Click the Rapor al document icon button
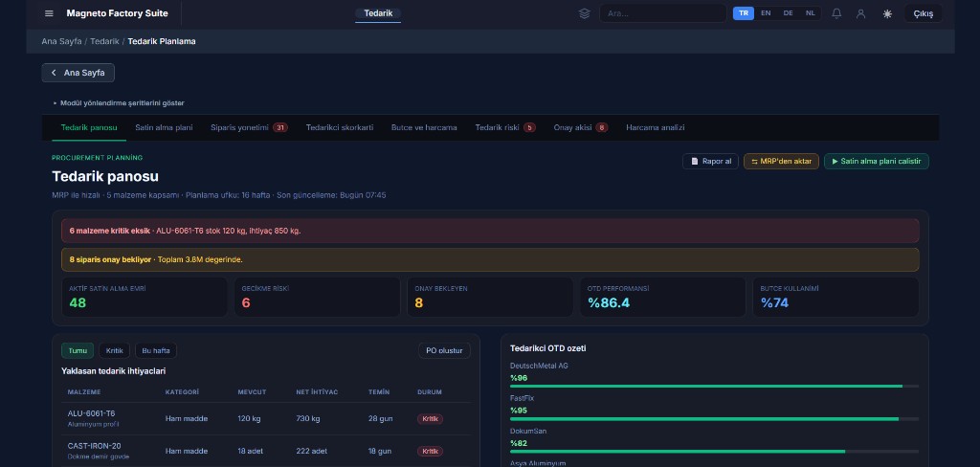The width and height of the screenshot is (980, 467). point(710,162)
